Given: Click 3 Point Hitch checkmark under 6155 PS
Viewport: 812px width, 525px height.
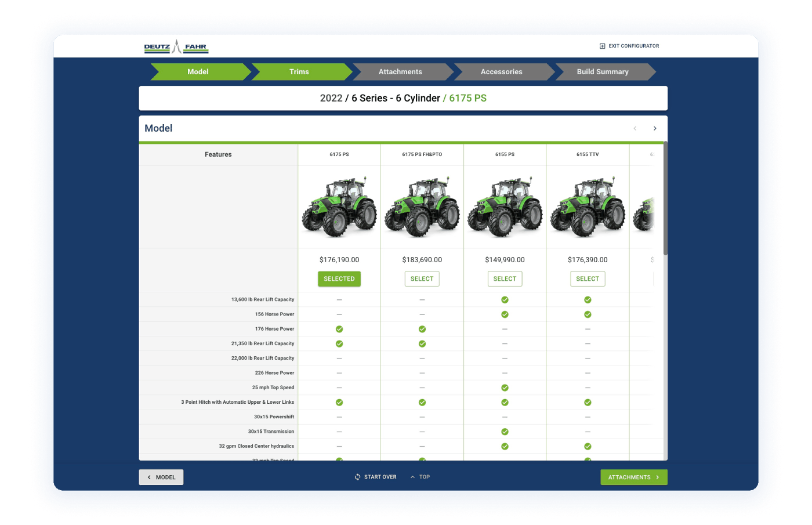Looking at the screenshot, I should (x=505, y=403).
